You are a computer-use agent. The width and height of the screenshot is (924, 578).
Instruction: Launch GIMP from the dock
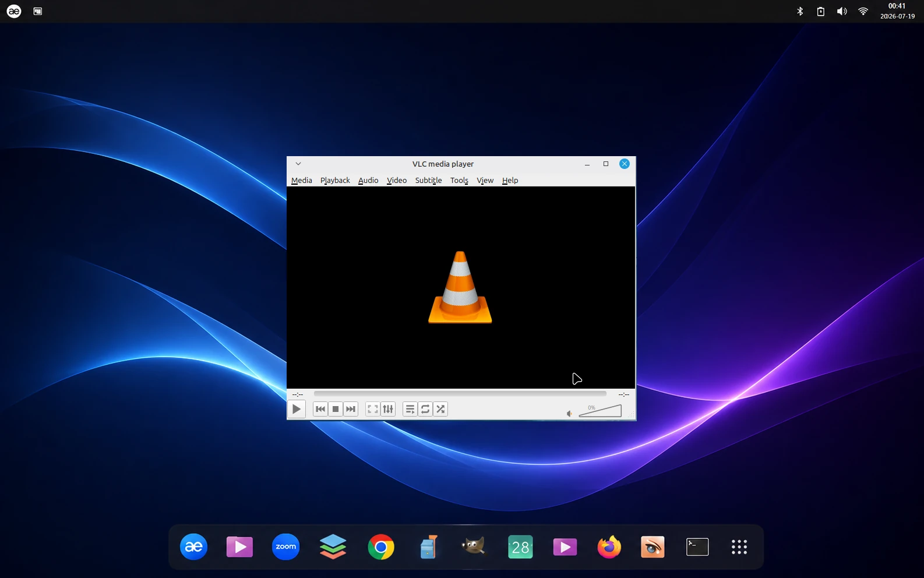473,547
